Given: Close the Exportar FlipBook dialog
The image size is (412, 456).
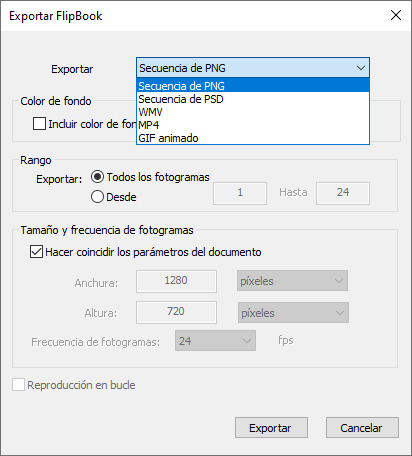Looking at the screenshot, I should [396, 15].
